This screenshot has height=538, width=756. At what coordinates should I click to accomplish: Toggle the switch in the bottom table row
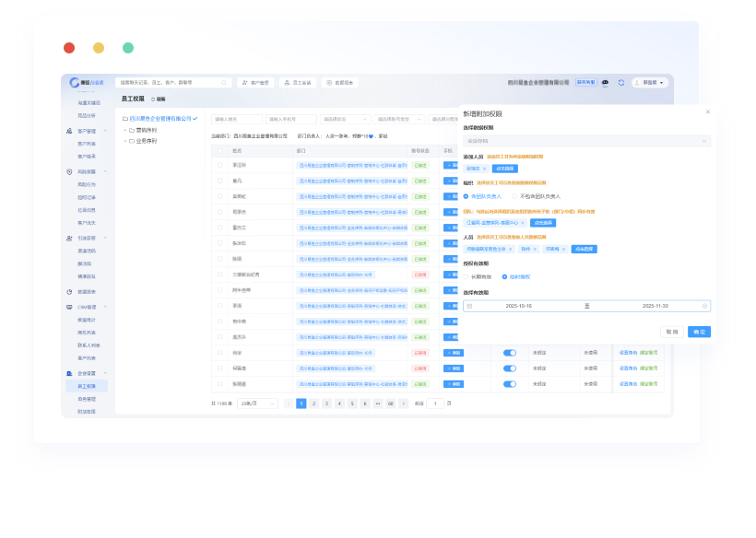pyautogui.click(x=509, y=383)
